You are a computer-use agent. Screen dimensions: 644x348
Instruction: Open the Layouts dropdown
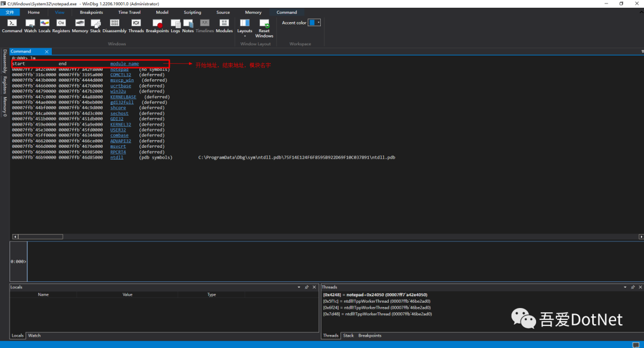pos(245,28)
